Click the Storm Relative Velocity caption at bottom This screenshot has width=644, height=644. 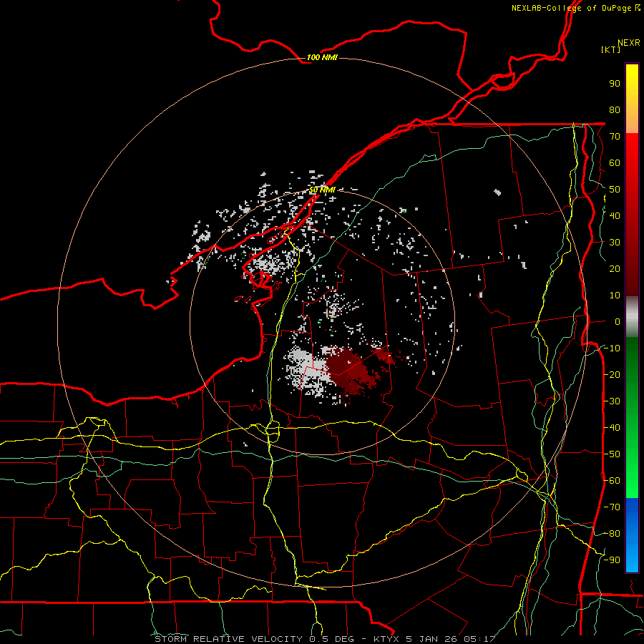pos(325,639)
